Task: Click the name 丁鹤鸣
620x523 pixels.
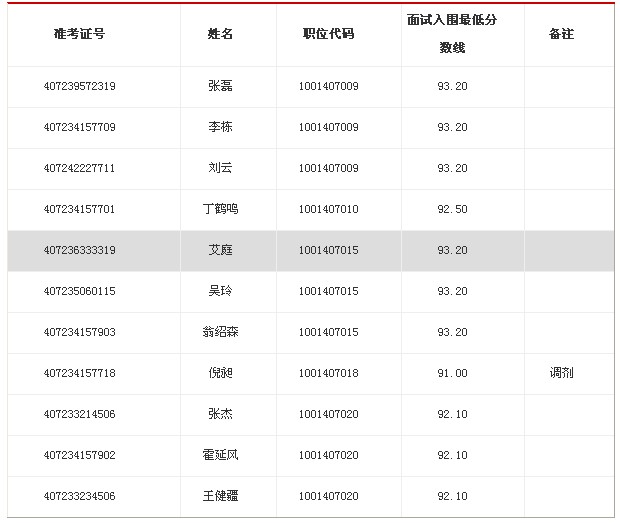Action: [x=220, y=209]
